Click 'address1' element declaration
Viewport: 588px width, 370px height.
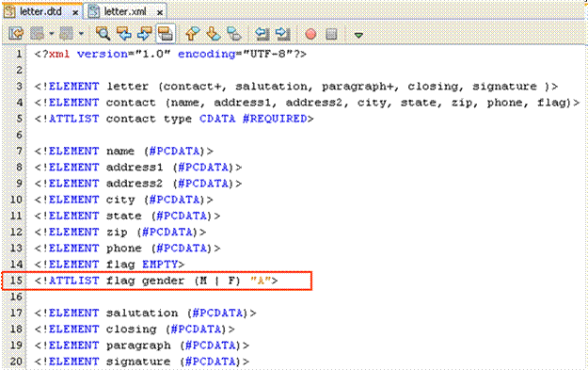pos(138,167)
